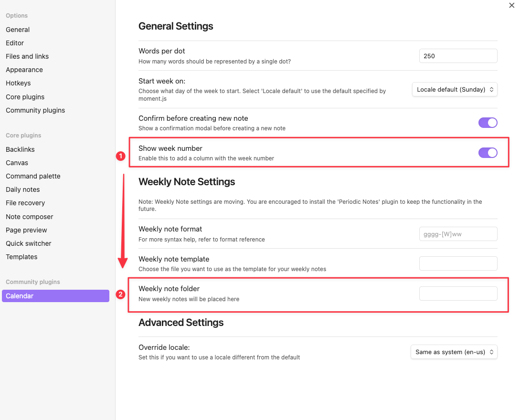Toggle Show week number switch
This screenshot has height=420, width=520.
pos(488,153)
